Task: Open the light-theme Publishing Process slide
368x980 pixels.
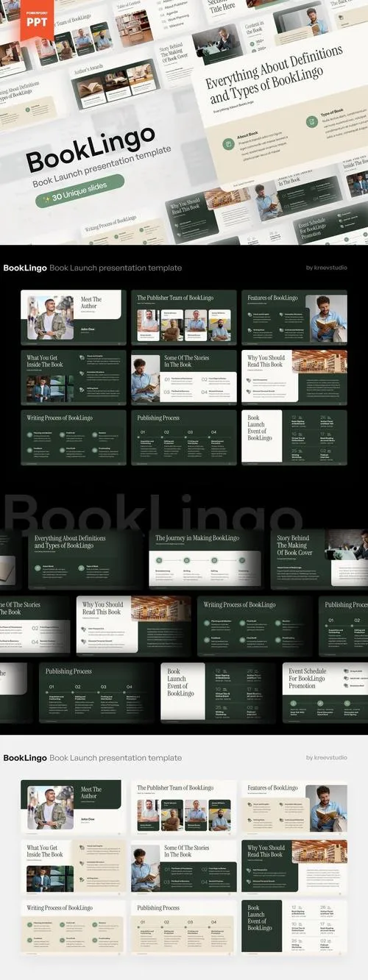Action: (x=184, y=928)
